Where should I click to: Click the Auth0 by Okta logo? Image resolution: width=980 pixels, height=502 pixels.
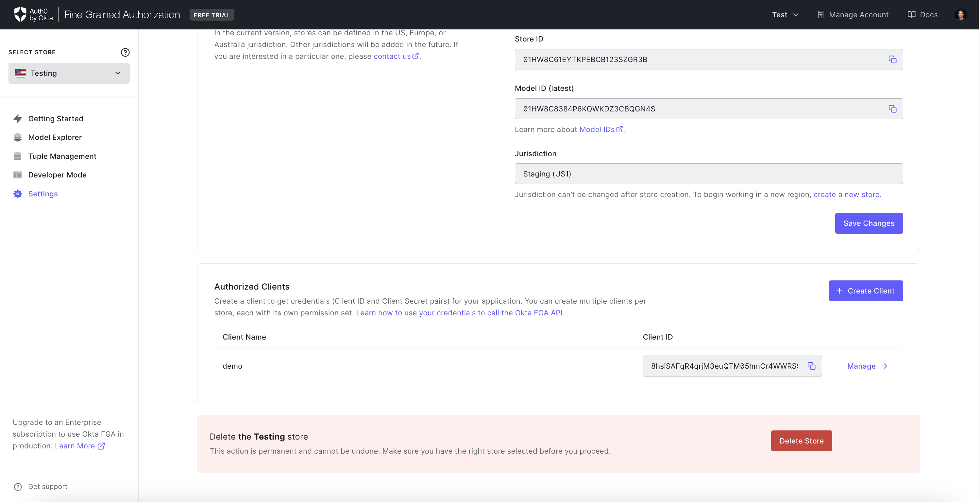tap(33, 14)
